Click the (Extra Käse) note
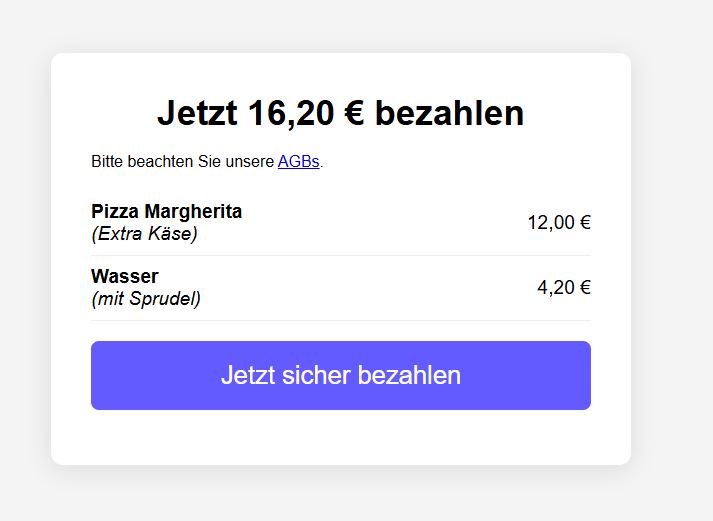The image size is (713, 521). pyautogui.click(x=144, y=234)
